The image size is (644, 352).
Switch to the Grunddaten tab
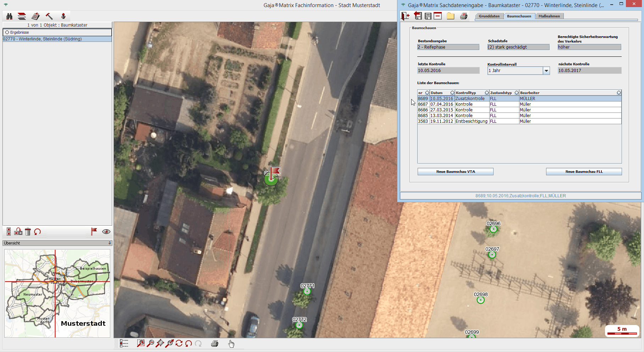(x=489, y=16)
